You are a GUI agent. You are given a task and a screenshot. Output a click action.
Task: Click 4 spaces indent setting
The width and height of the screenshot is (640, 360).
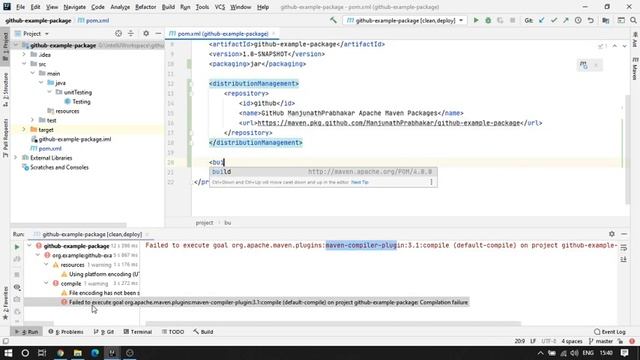point(572,341)
